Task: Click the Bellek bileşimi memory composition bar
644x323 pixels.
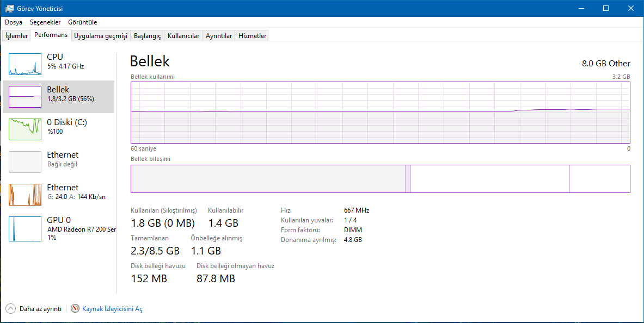Action: [x=380, y=179]
